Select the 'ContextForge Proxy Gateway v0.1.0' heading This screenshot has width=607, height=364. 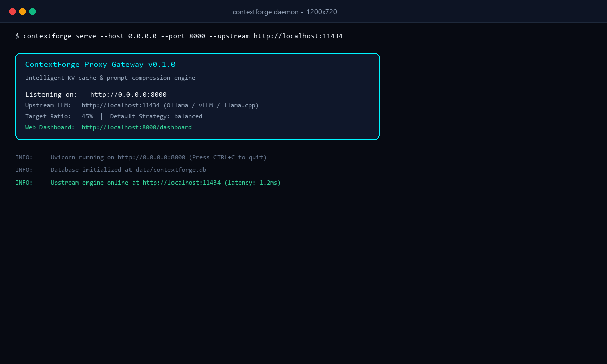point(100,64)
